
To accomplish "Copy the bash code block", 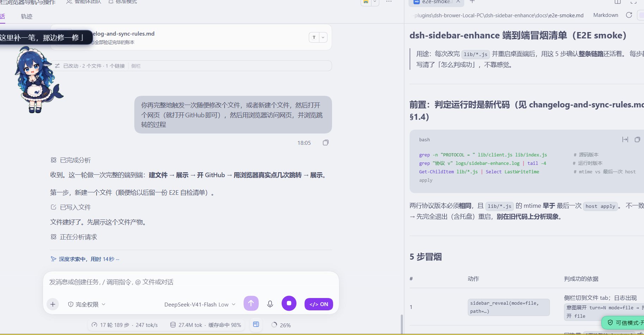I will 637,139.
